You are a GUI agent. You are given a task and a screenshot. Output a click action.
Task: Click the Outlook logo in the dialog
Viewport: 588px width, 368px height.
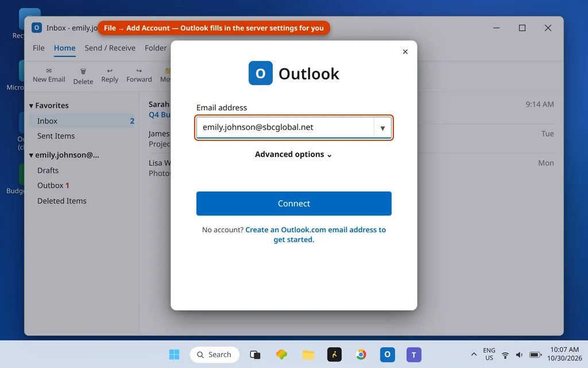tap(261, 73)
